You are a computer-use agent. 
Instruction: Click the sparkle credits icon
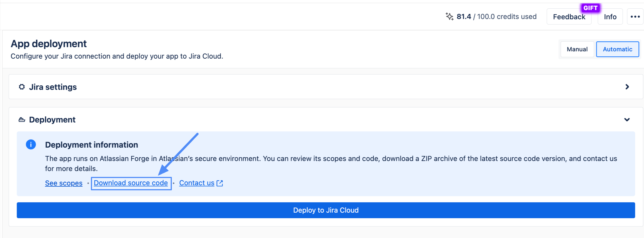click(449, 16)
